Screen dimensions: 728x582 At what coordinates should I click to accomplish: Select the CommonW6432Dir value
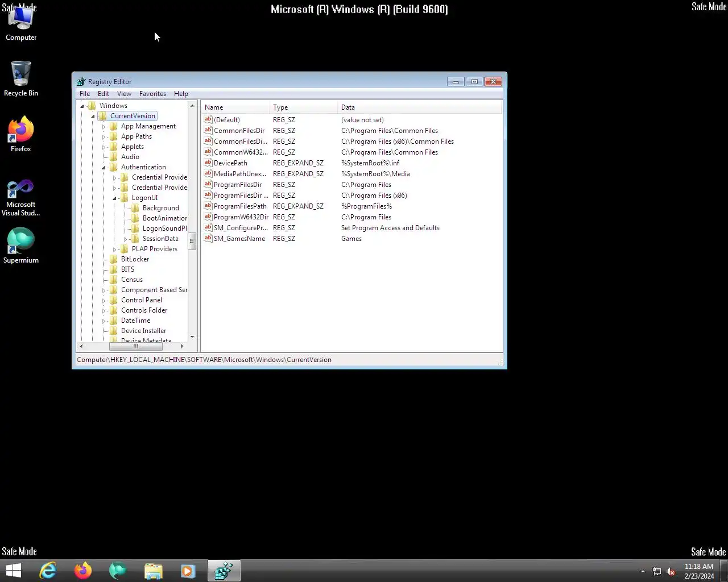tap(241, 152)
